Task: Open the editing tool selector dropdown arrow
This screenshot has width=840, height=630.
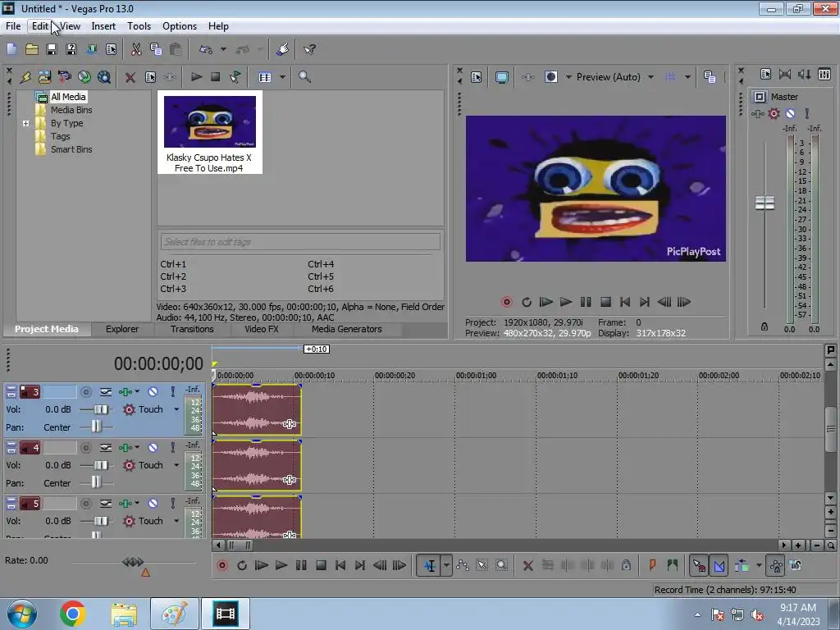Action: 446,565
